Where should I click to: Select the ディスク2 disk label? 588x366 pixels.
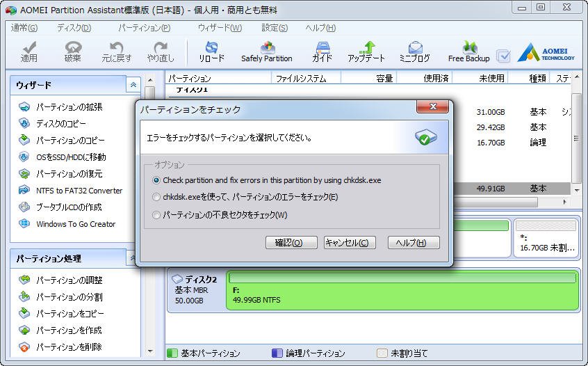click(x=195, y=289)
